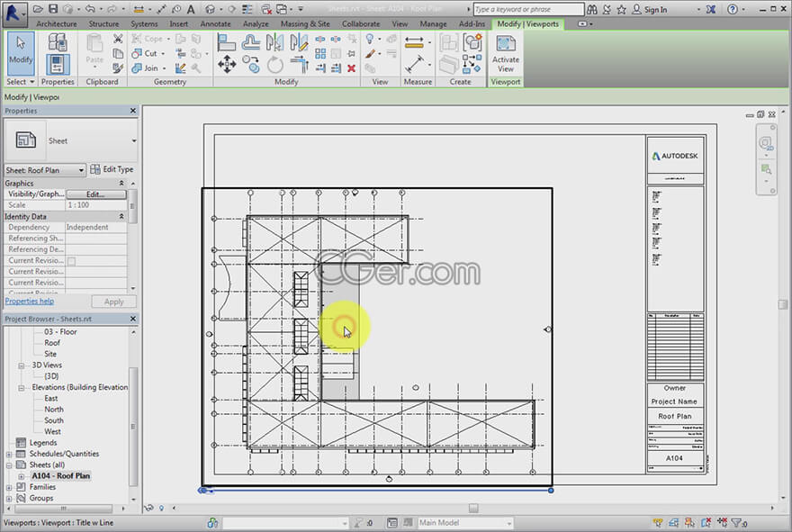The height and width of the screenshot is (532, 792).
Task: Open the Main Model design options dropdown
Action: [x=464, y=523]
